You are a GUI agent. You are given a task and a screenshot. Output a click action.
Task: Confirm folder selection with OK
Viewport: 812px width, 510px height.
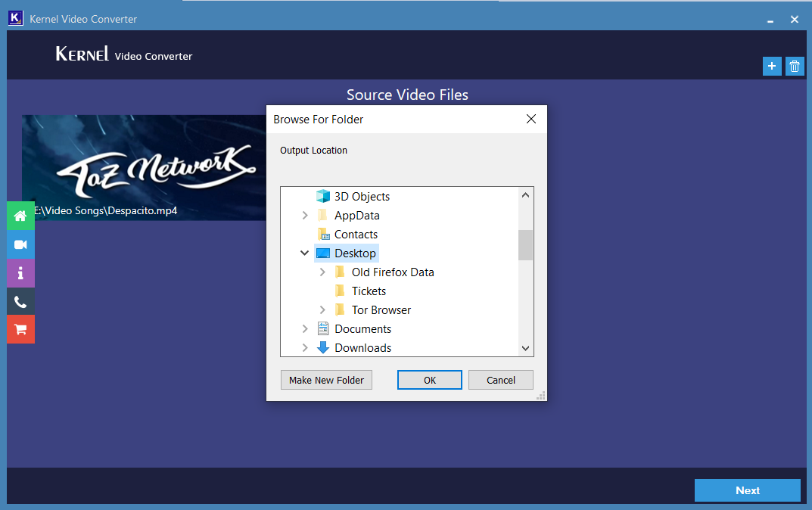[429, 380]
